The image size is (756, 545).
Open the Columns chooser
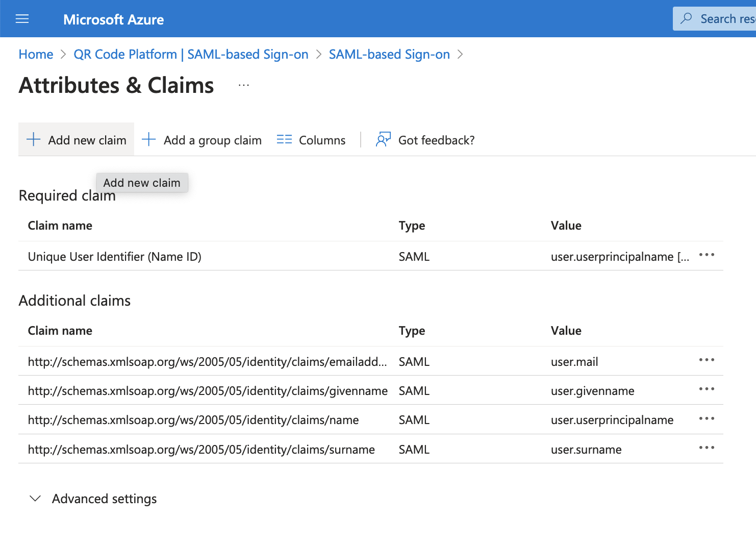[311, 140]
